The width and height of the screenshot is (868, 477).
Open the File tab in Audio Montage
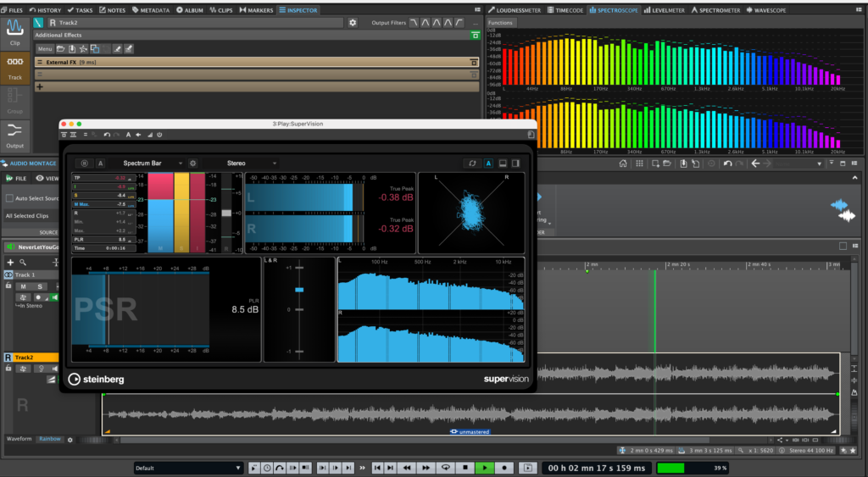16,178
